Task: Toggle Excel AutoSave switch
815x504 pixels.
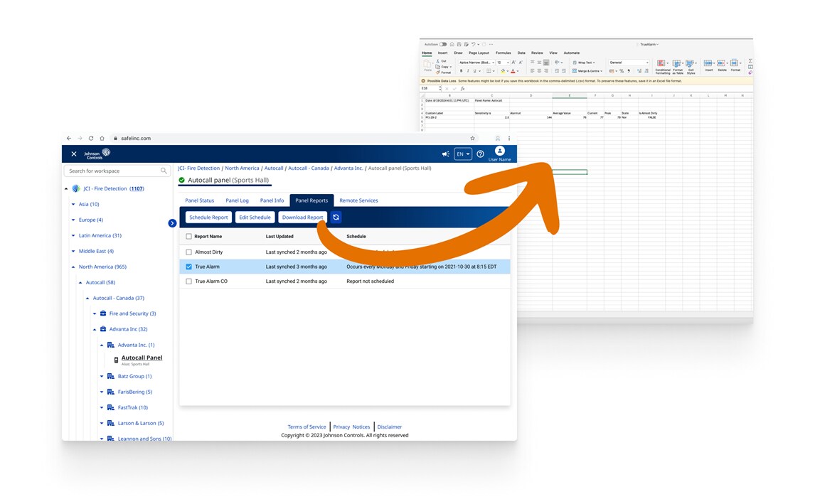Action: coord(443,44)
